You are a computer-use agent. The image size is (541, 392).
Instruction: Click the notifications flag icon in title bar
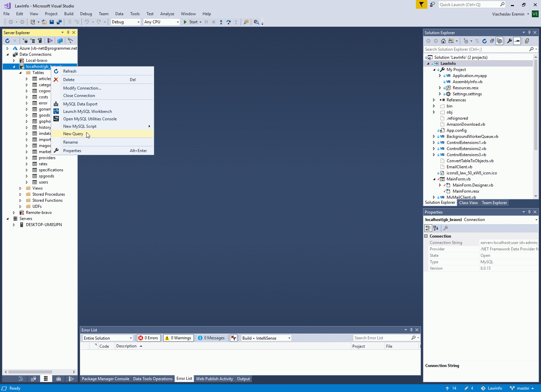point(421,4)
